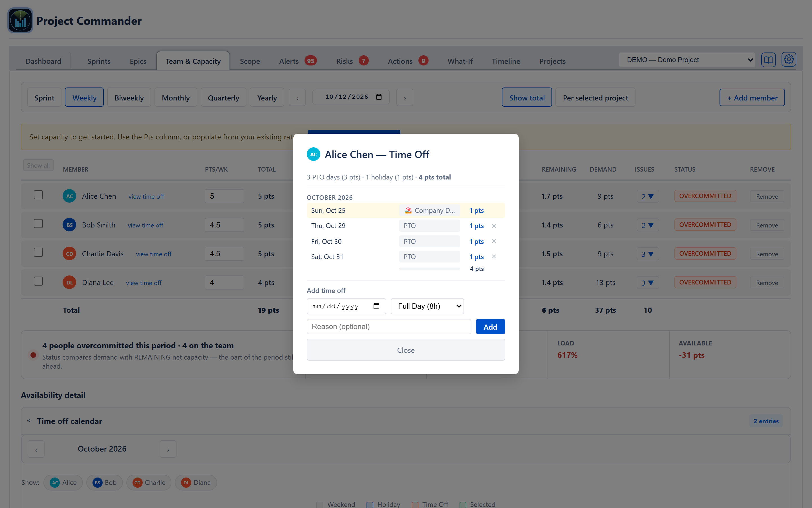Check Charlie Davis's row checkbox

(x=38, y=252)
